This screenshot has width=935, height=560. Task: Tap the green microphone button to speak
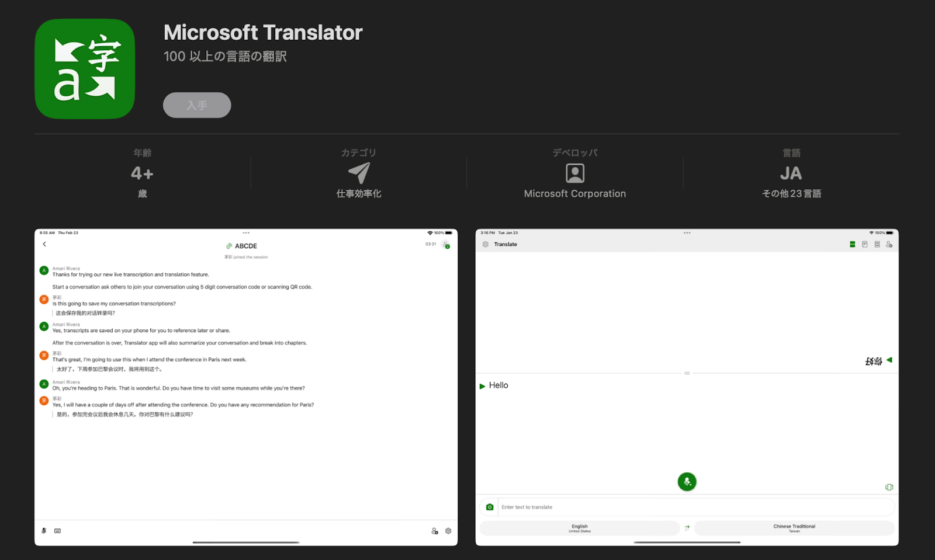click(687, 481)
